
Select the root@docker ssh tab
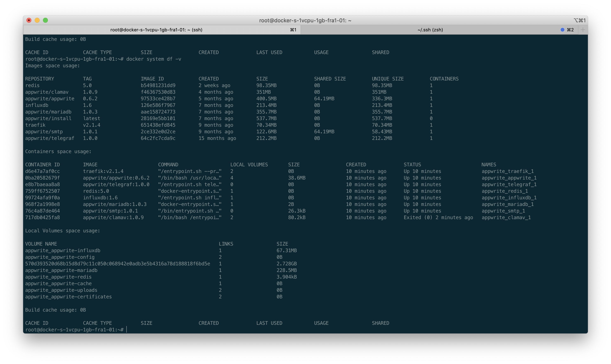(x=156, y=30)
